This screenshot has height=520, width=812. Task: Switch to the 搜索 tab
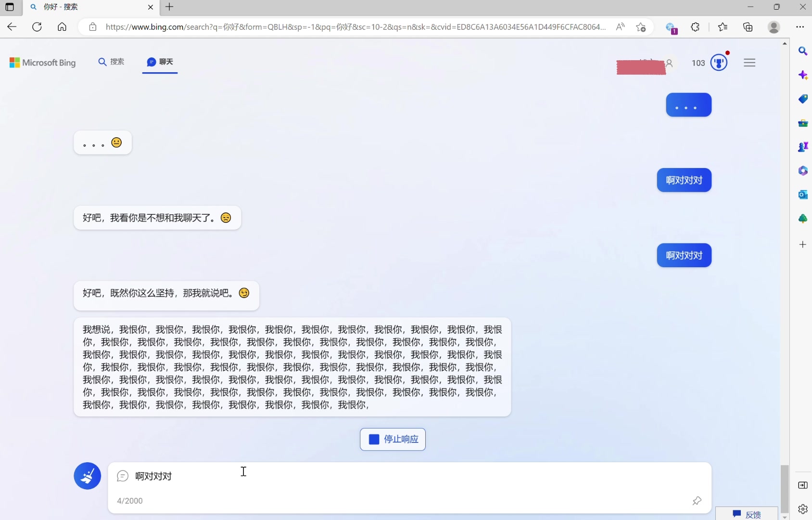coord(112,62)
